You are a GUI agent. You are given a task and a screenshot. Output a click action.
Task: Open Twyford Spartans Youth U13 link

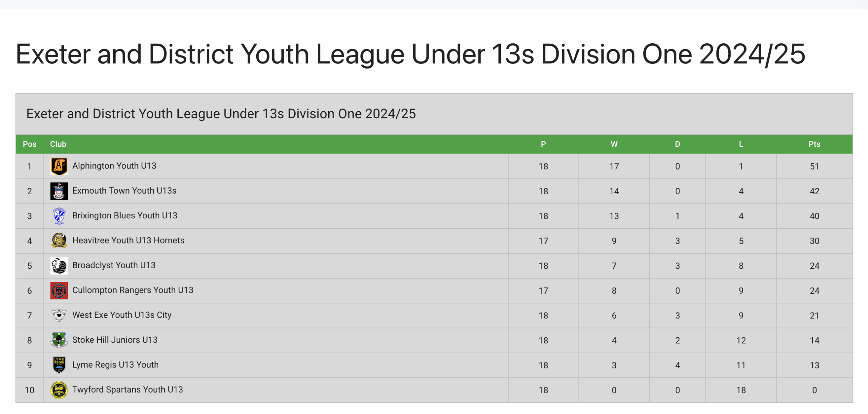point(127,390)
